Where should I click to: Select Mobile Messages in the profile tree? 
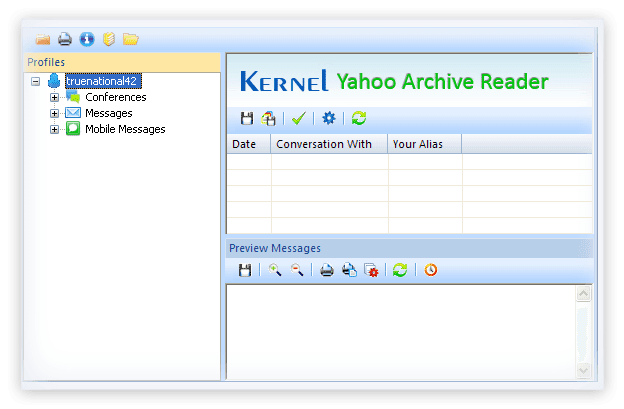click(125, 129)
